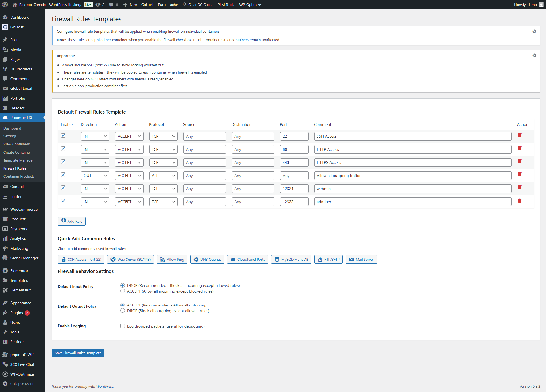Delete the Allow all outgoing traffic rule

pos(520,174)
